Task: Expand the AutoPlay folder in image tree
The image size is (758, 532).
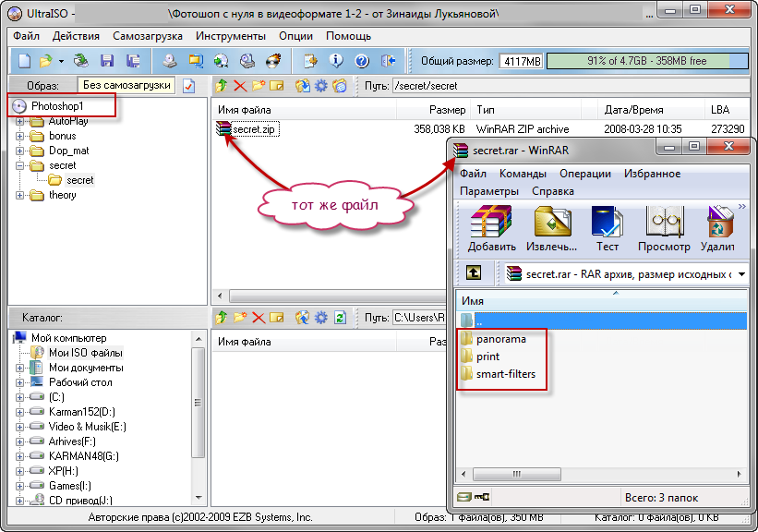Action: 19,121
